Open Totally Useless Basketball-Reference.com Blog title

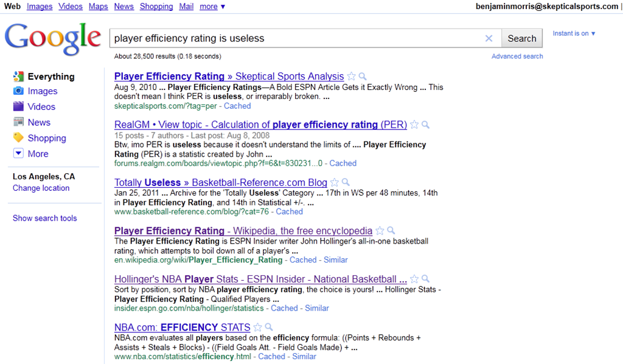220,182
